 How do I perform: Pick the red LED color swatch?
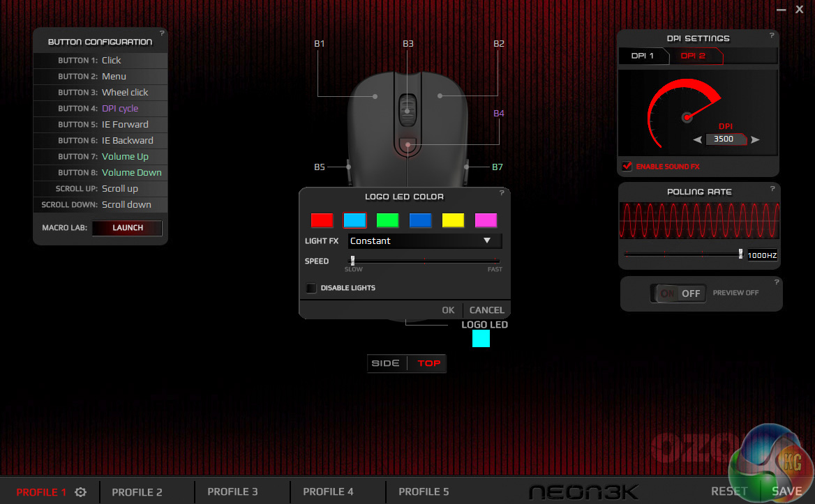point(322,220)
